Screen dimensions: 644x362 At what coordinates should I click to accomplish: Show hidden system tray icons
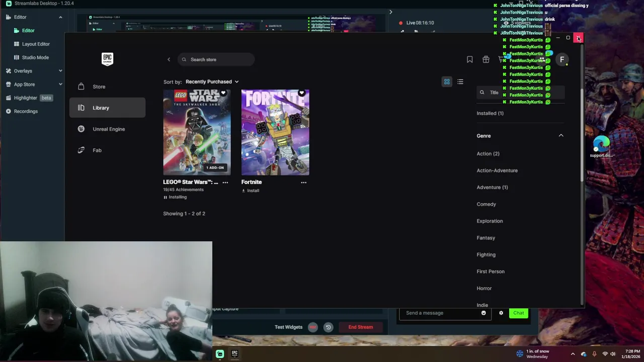click(x=573, y=354)
